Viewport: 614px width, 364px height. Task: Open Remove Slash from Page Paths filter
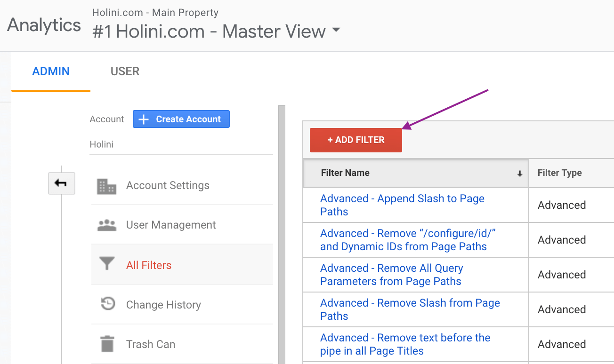pos(410,309)
